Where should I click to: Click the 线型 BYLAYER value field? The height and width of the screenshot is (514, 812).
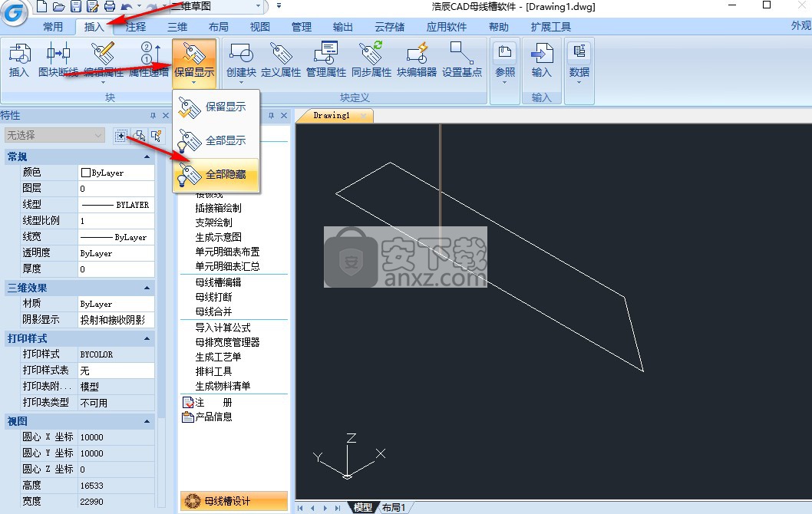tap(116, 205)
